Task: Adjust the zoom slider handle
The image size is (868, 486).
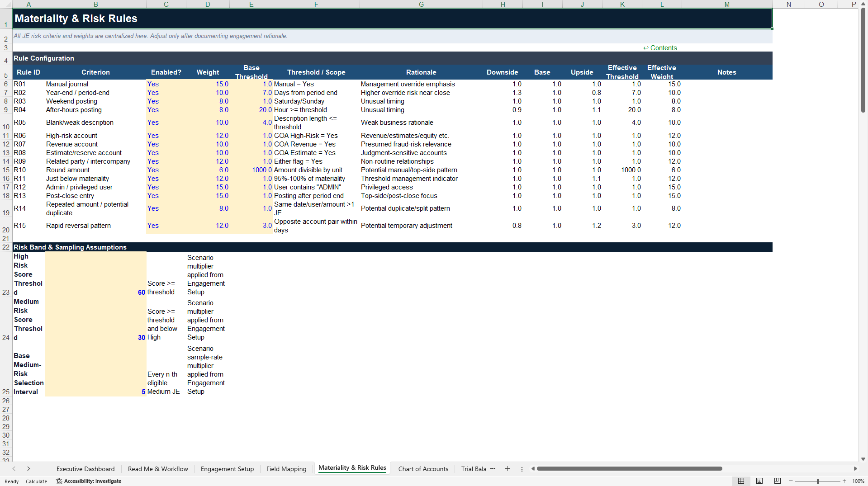Action: tap(818, 481)
